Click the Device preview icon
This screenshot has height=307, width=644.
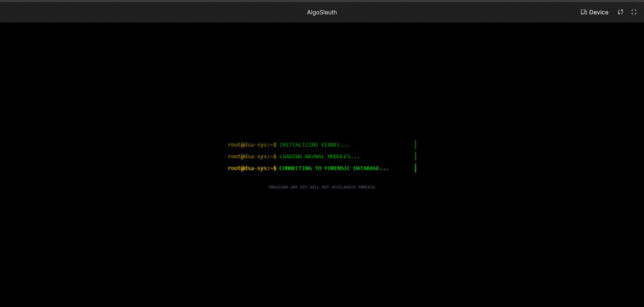coord(584,12)
